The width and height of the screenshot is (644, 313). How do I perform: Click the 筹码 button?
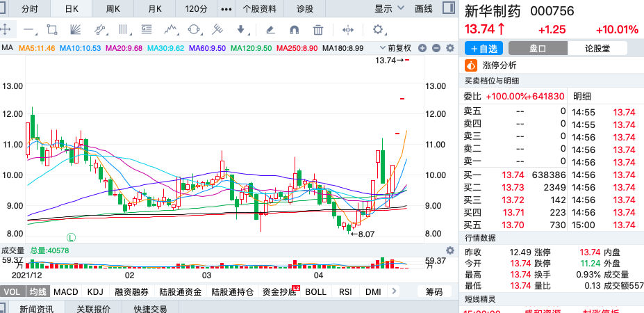point(434,292)
